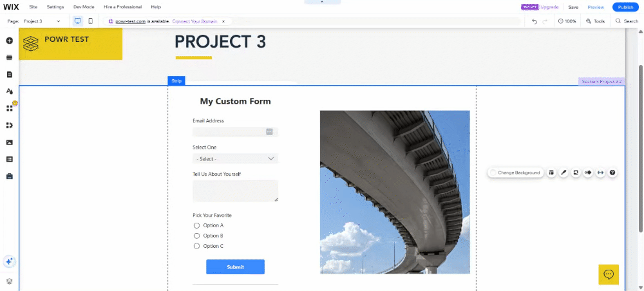Image resolution: width=644 pixels, height=291 pixels.
Task: Open the Add Elements plus icon
Action: (x=10, y=41)
